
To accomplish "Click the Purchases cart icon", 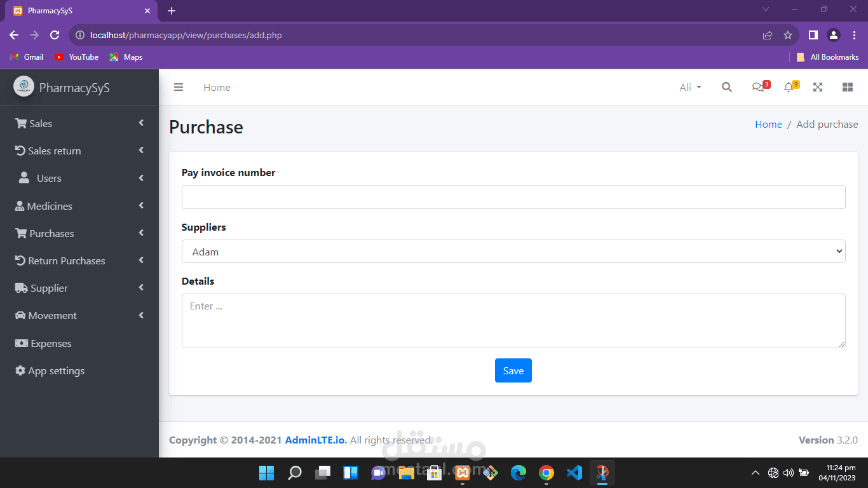I will click(x=21, y=233).
